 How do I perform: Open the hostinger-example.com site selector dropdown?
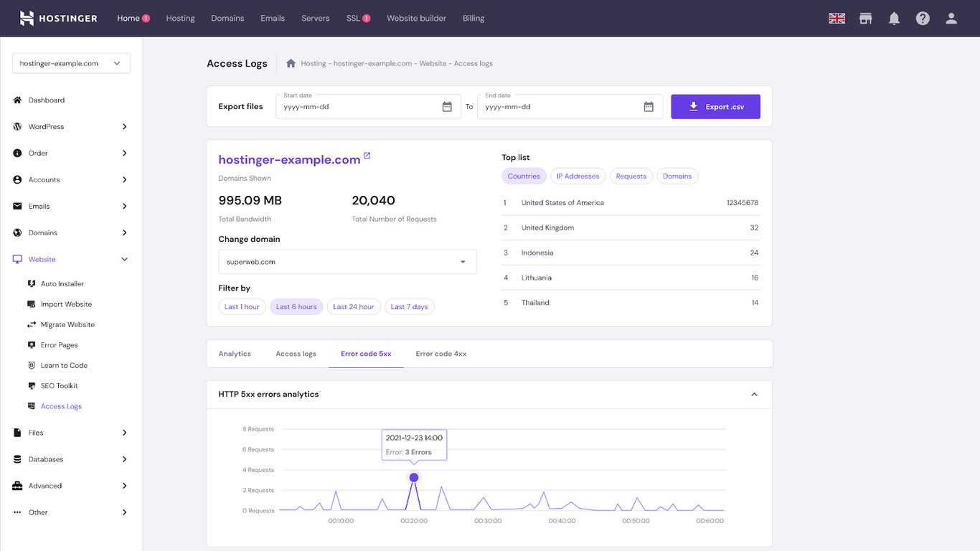click(x=70, y=63)
